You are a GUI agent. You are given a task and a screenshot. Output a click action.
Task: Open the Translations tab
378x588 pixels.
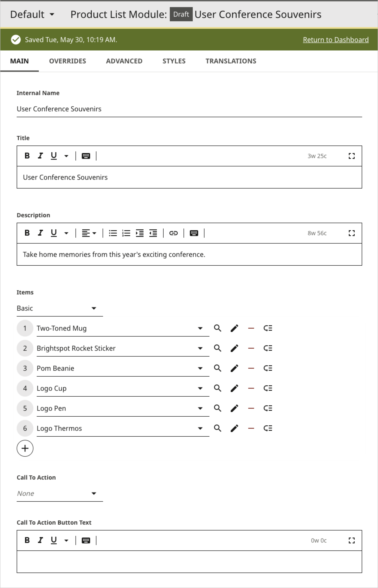(x=231, y=61)
